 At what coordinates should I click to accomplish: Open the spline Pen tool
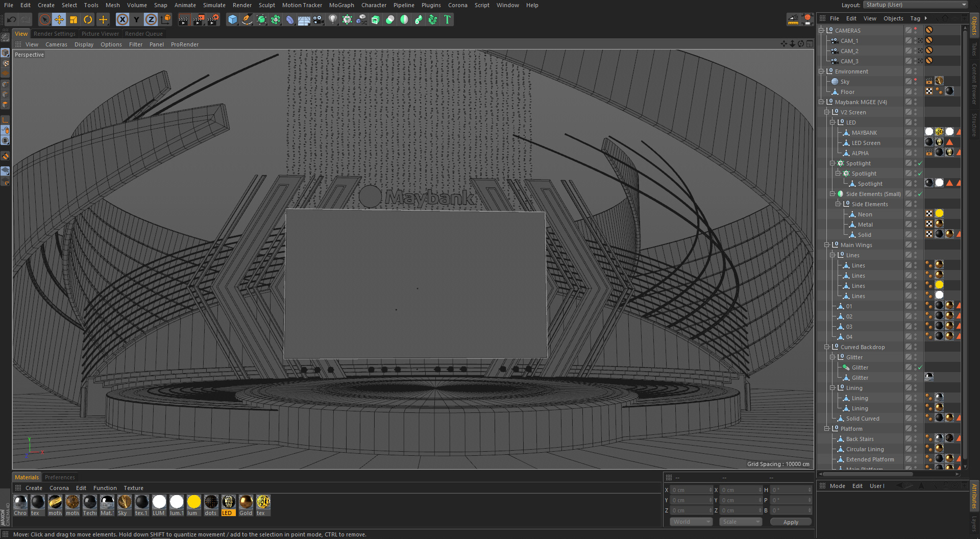coord(247,19)
